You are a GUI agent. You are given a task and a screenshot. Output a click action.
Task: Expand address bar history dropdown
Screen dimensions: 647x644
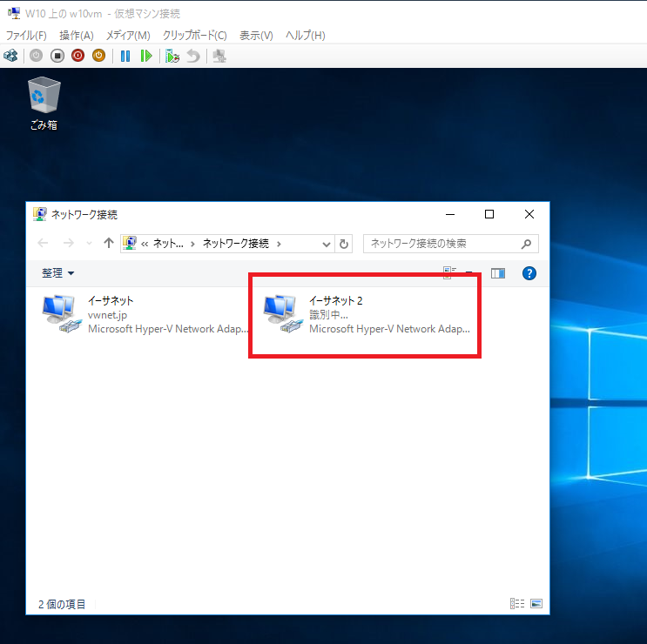pyautogui.click(x=326, y=244)
